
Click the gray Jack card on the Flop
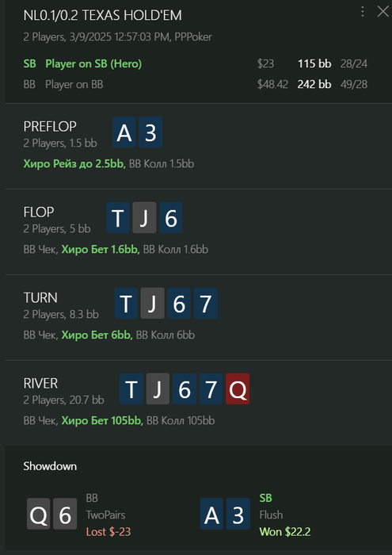click(x=144, y=218)
